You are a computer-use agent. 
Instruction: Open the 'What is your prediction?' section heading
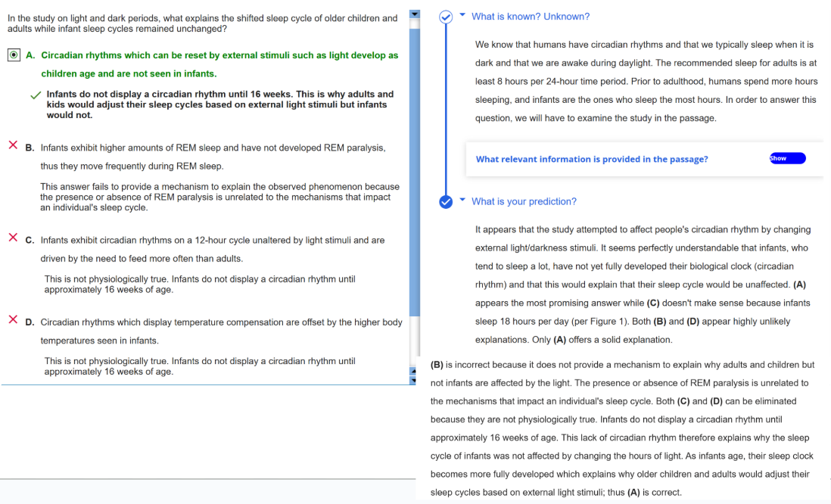(524, 201)
